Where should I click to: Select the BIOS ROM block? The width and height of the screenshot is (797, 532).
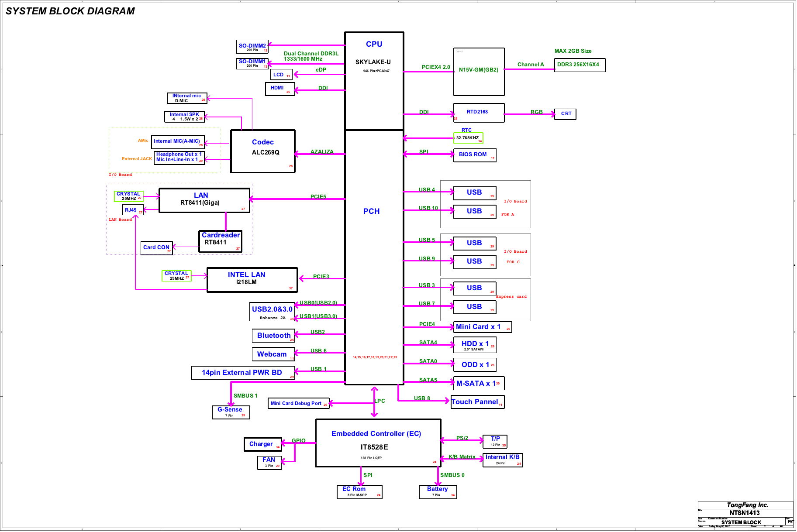point(475,155)
